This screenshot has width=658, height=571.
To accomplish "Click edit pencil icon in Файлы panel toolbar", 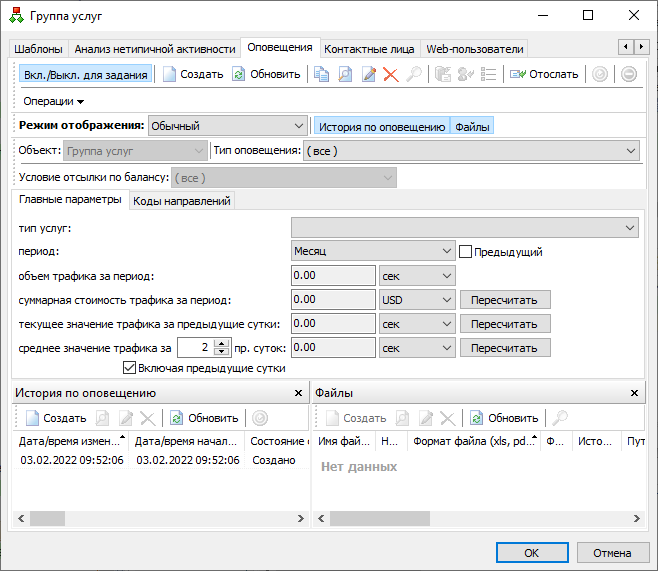I will (x=426, y=418).
